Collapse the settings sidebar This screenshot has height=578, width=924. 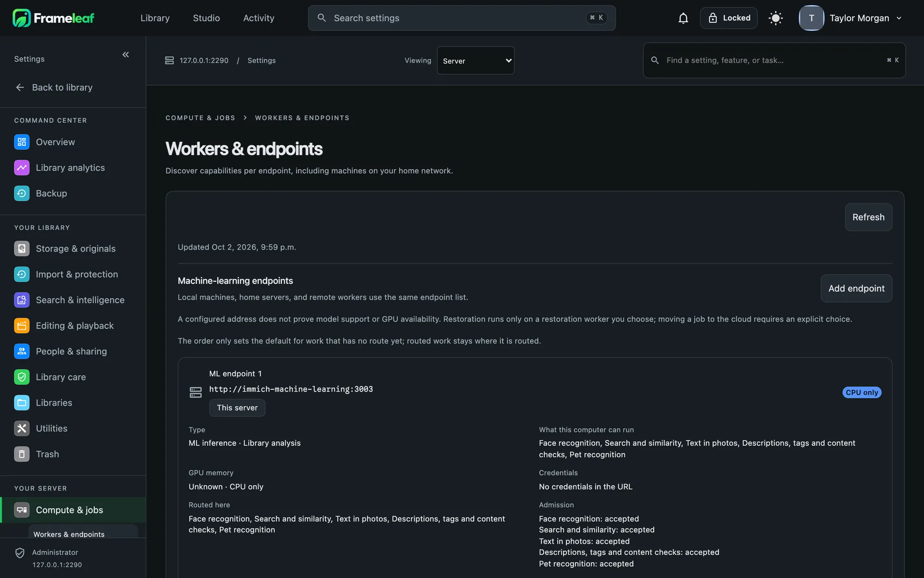[126, 55]
